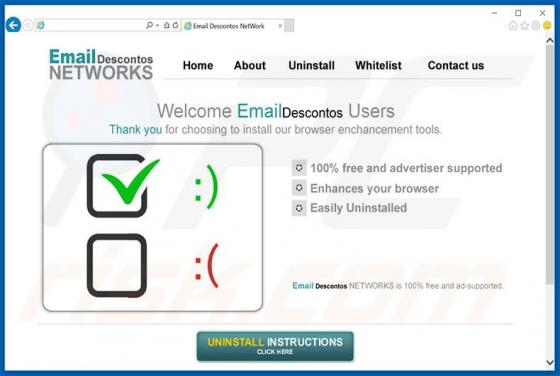Click the 'Enhances your browser' text
The width and height of the screenshot is (560, 376).
click(x=374, y=188)
